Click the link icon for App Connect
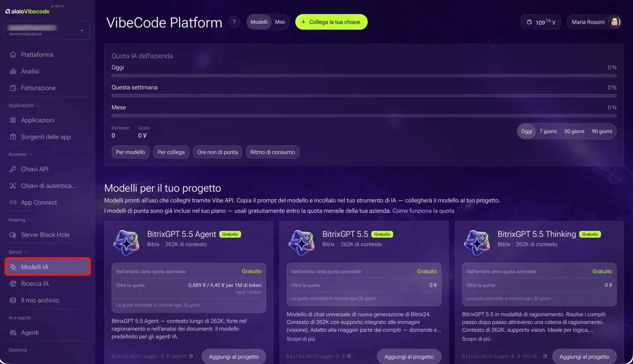Viewport: 633px width, 364px height. pyautogui.click(x=13, y=203)
